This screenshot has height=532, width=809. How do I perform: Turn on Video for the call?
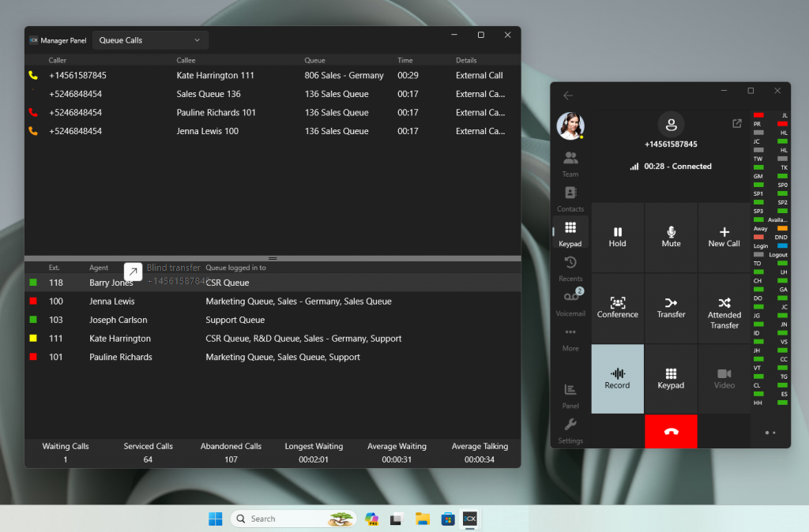click(724, 379)
